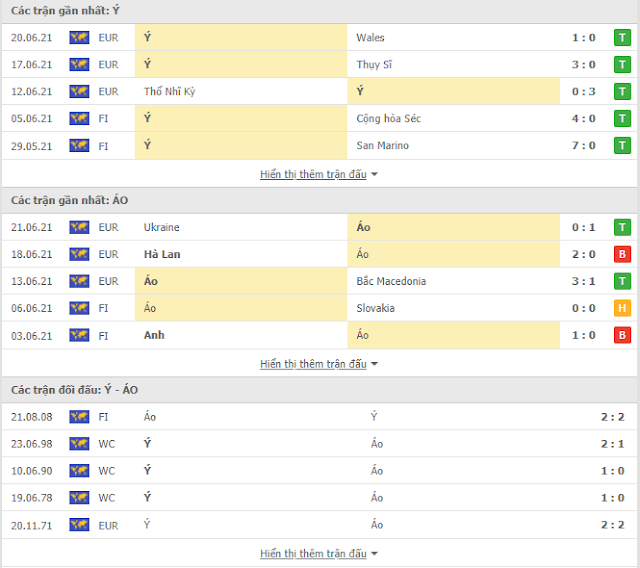Open the Cộng hòa Séc team link

pyautogui.click(x=388, y=118)
